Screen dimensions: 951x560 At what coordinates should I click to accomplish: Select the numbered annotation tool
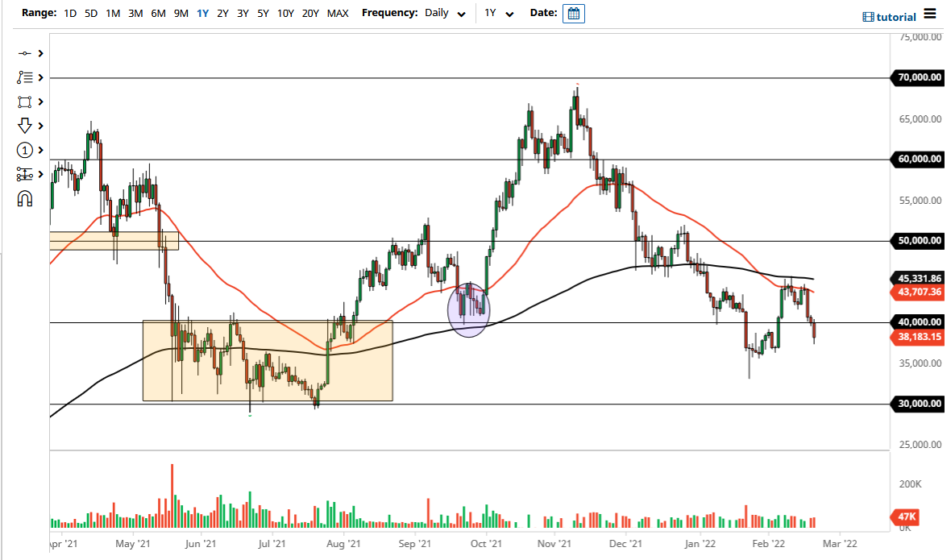tap(25, 150)
